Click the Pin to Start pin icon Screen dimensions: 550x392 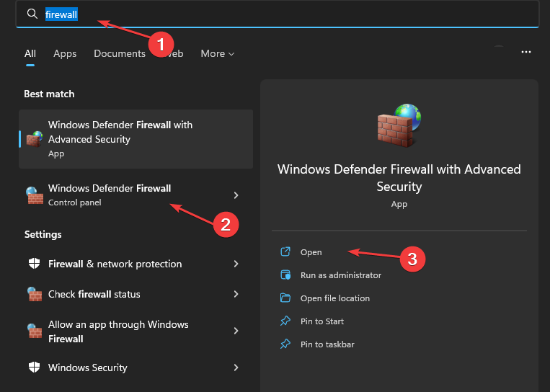pos(285,321)
